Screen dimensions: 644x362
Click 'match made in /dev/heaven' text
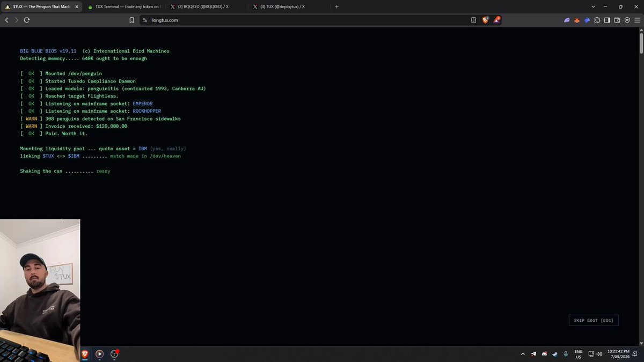145,156
